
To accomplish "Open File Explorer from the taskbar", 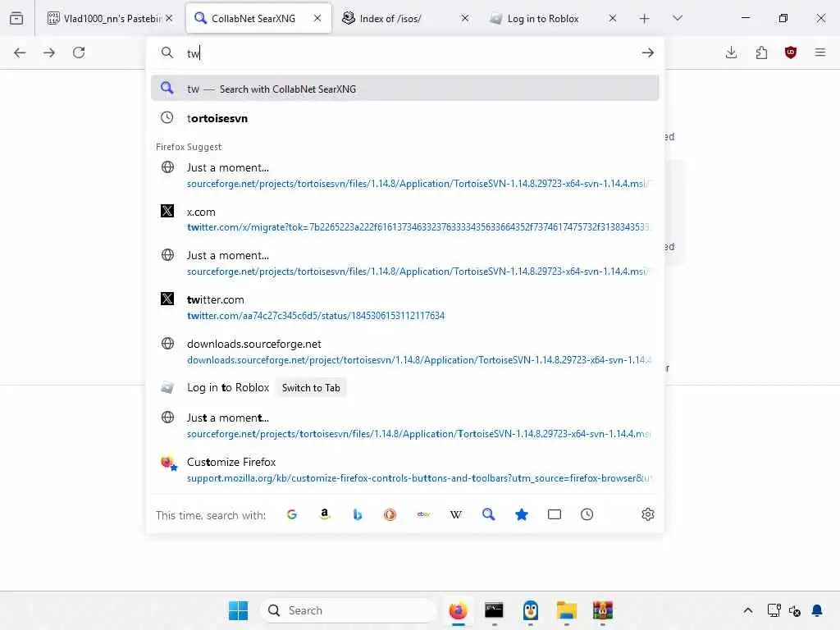I will point(566,610).
